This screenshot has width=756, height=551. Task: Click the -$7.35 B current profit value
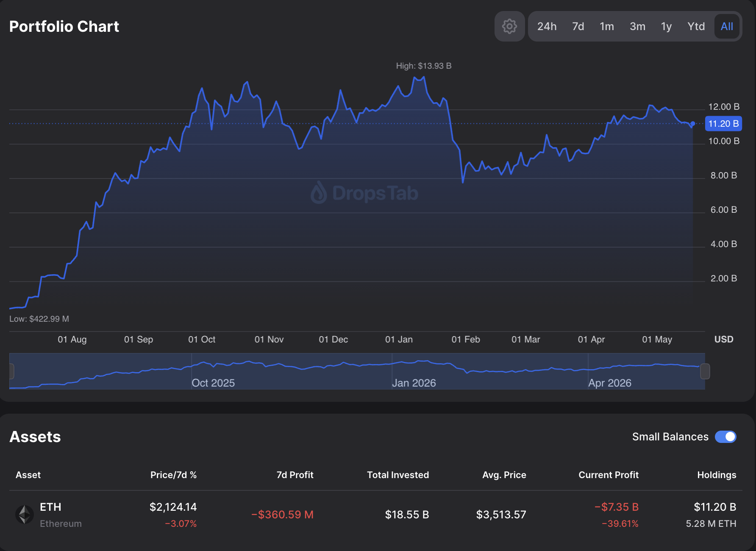(617, 507)
